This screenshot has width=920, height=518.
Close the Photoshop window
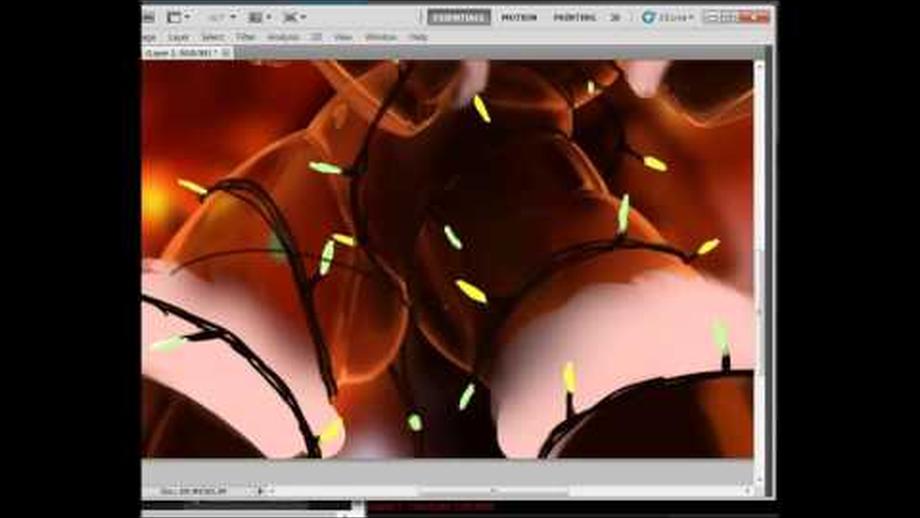click(755, 18)
